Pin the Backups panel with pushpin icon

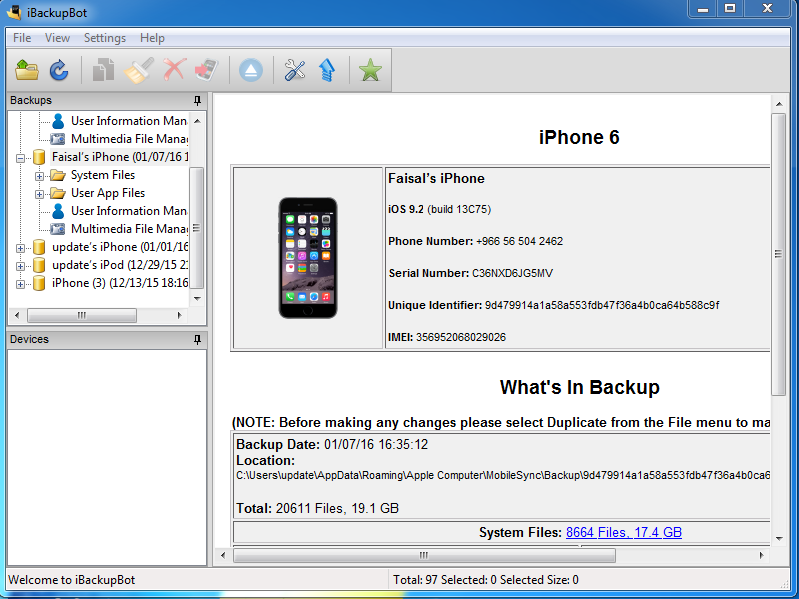(x=197, y=100)
